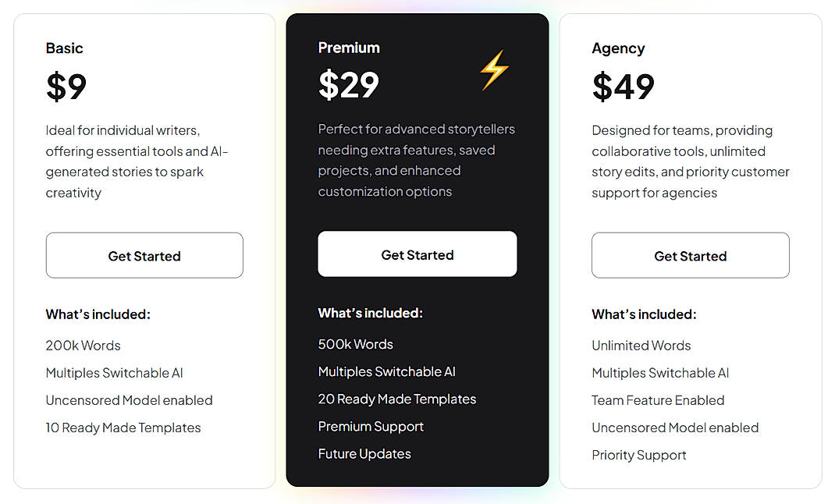Click the 500k Words feature entry
The width and height of the screenshot is (835, 504).
[355, 344]
